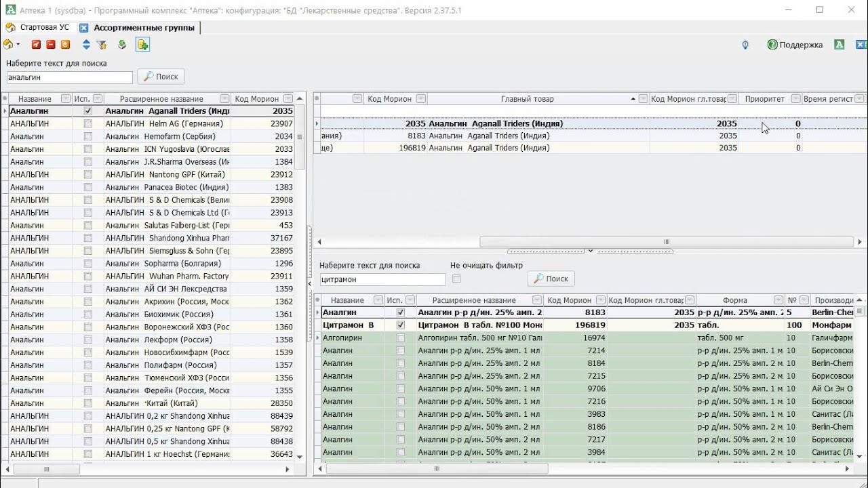Click horizontal scrollbar of left table
This screenshot has width=868, height=488.
pos(47,469)
